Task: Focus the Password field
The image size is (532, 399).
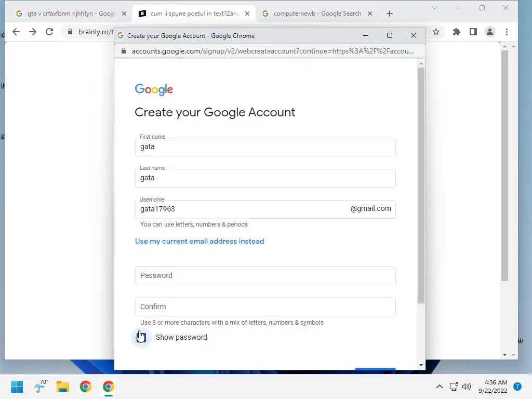Action: (265, 275)
